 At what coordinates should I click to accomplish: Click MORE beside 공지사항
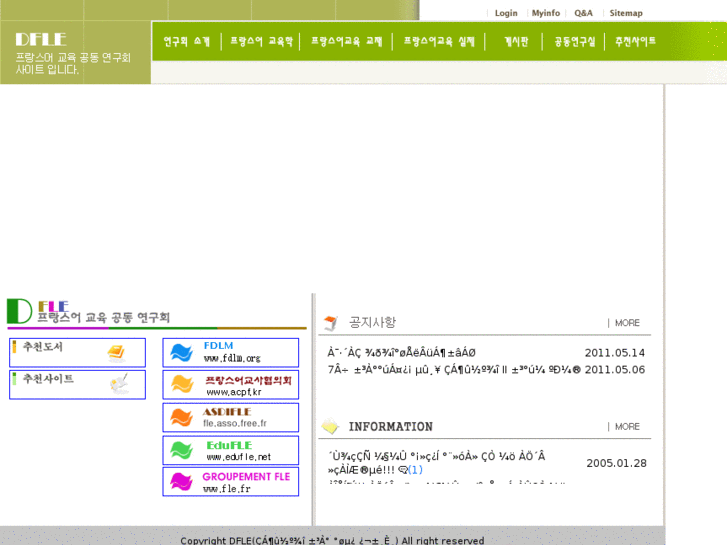(627, 323)
